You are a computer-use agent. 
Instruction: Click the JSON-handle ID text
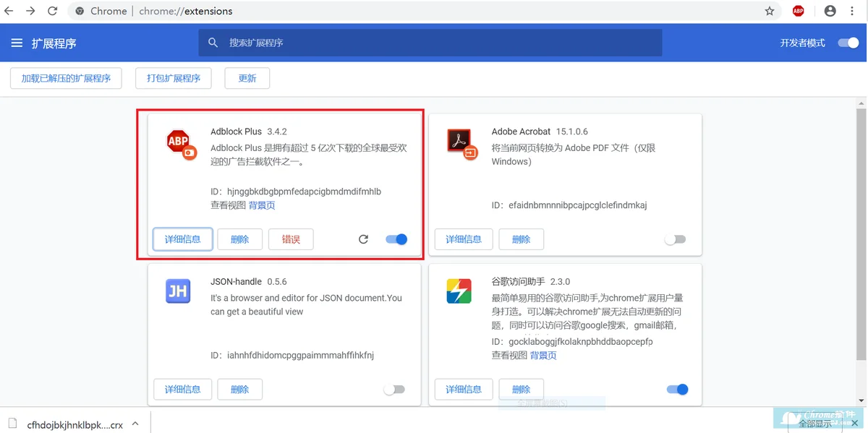pyautogui.click(x=292, y=355)
